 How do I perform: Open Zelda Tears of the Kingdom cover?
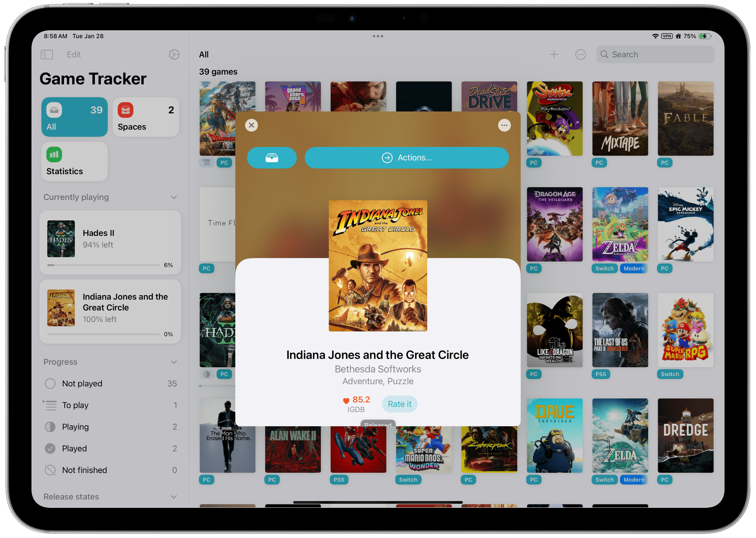point(620,435)
